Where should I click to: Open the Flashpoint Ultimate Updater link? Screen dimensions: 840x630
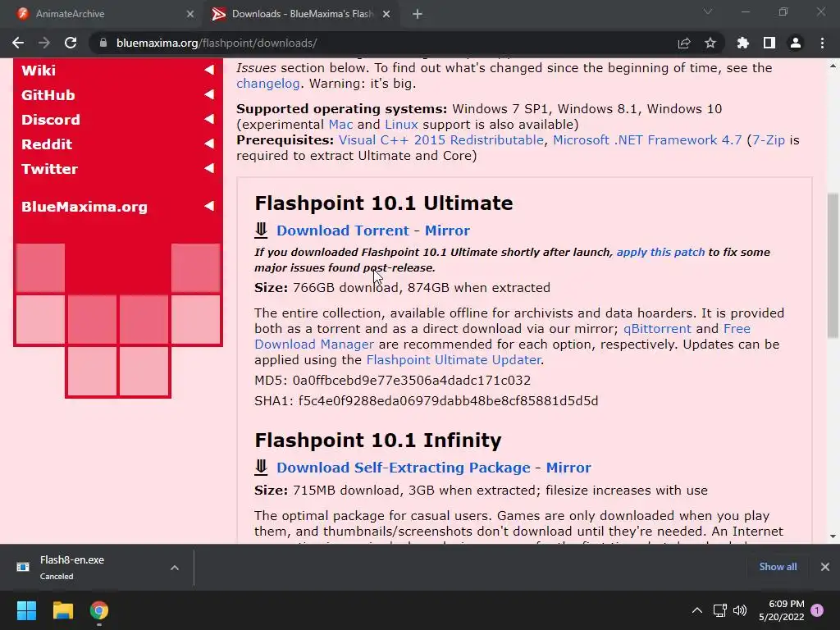453,359
